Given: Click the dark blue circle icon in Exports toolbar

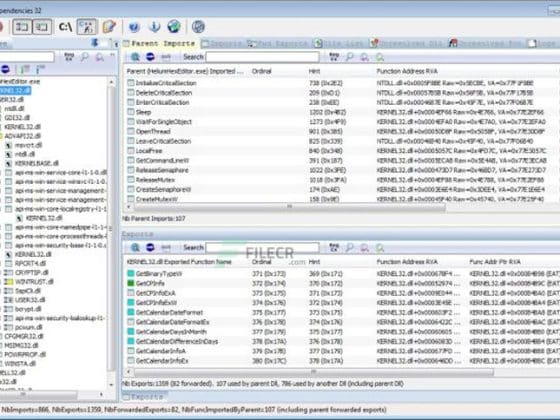Looking at the screenshot, I should point(150,247).
